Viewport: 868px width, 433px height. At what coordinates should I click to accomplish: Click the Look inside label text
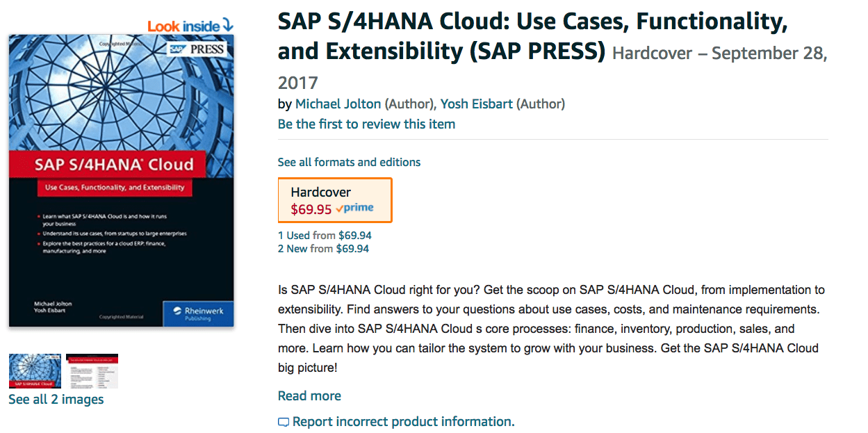tap(184, 26)
